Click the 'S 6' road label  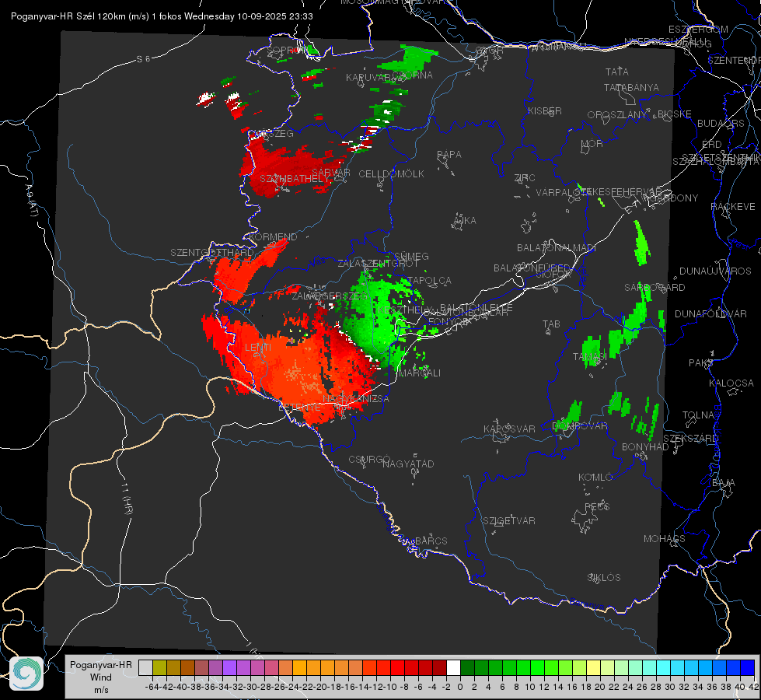pyautogui.click(x=143, y=59)
